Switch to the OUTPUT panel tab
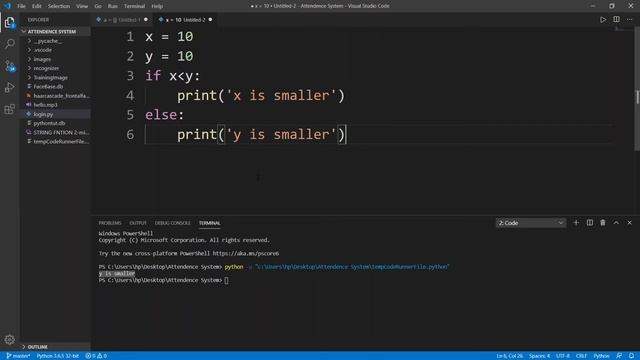640x360 pixels. (138, 223)
